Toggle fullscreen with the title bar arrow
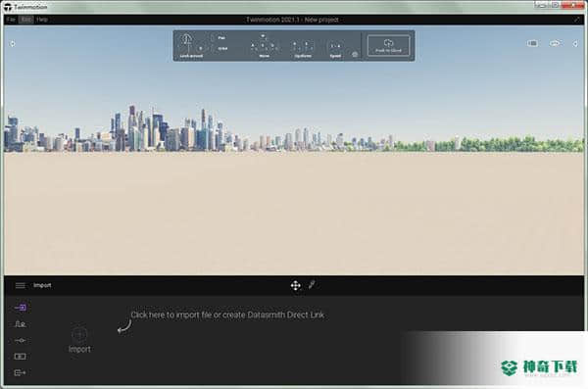Viewport: 588px width, 389px height. tap(577, 20)
